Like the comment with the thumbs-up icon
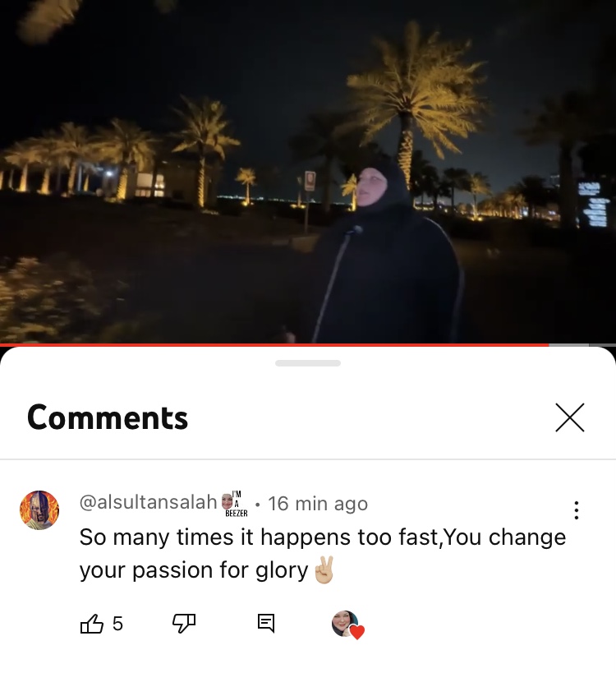This screenshot has width=616, height=673. (92, 623)
